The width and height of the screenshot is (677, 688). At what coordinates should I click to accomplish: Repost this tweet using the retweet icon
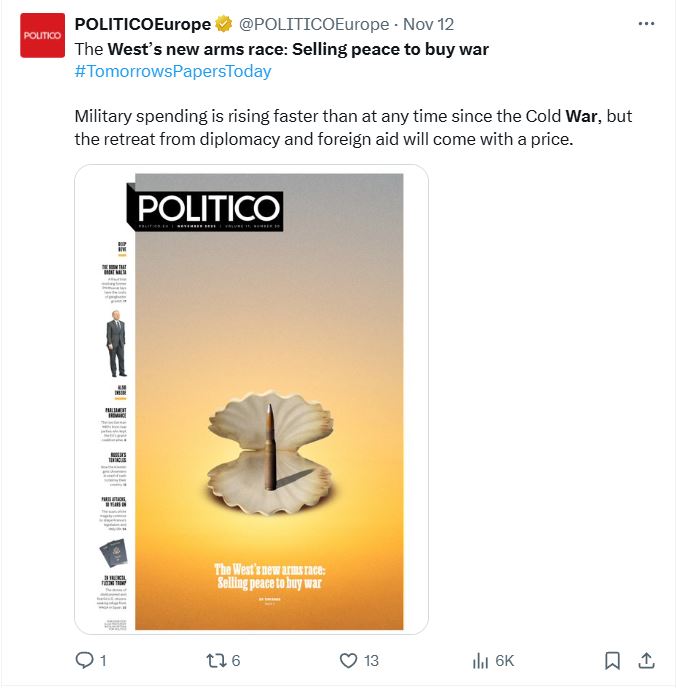tap(213, 660)
